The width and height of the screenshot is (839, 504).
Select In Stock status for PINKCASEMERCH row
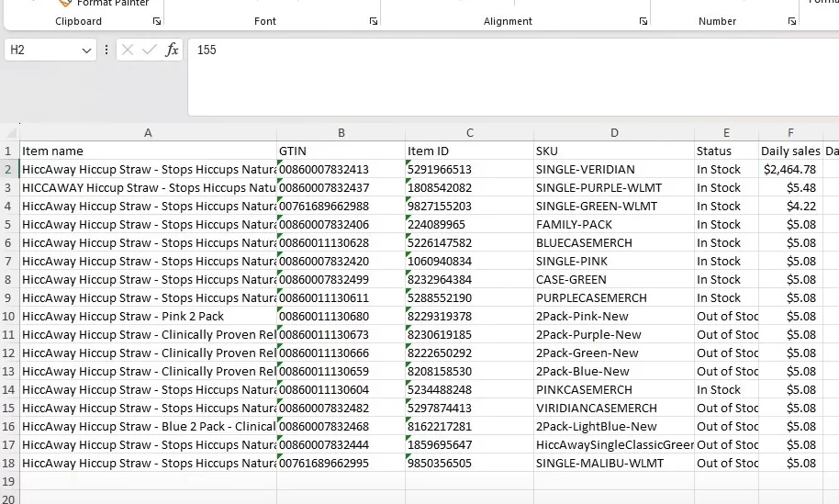pyautogui.click(x=726, y=389)
